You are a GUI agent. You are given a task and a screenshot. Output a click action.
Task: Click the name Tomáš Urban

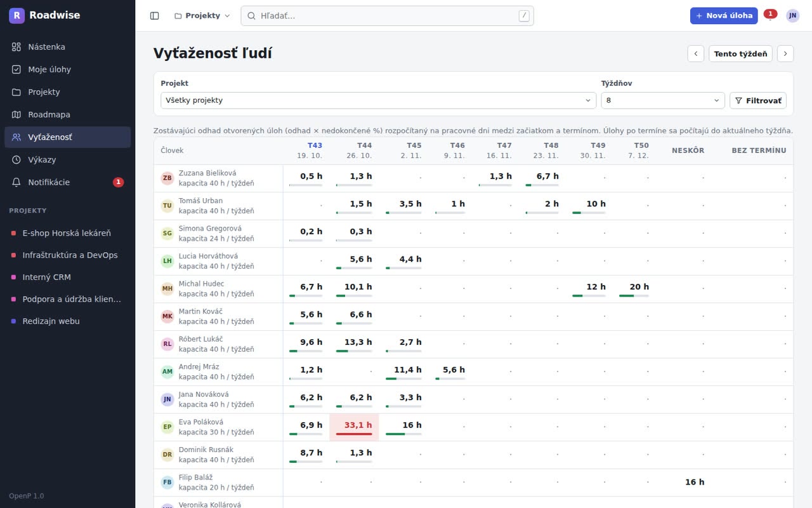coord(200,201)
